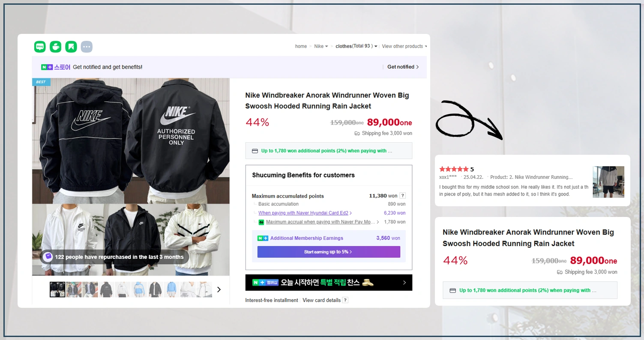644x340 pixels.
Task: Open more sharing options icon
Action: click(87, 46)
